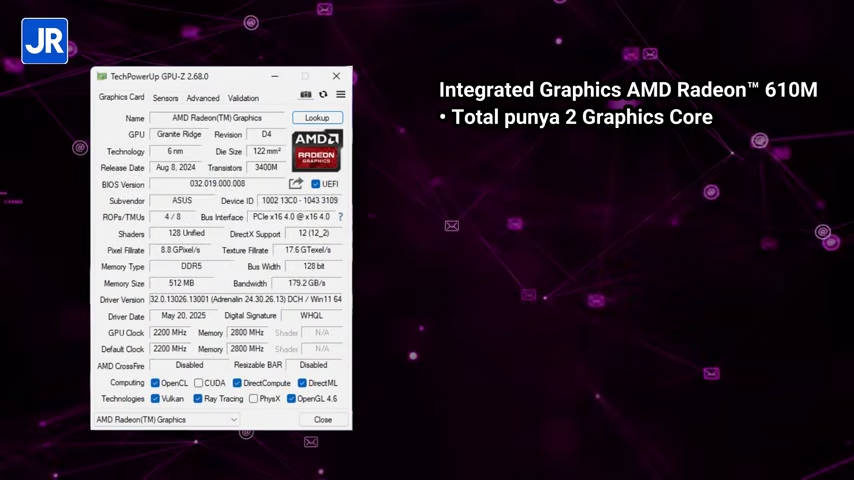854x480 pixels.
Task: Minimize the GPU-Z window
Action: [x=274, y=76]
